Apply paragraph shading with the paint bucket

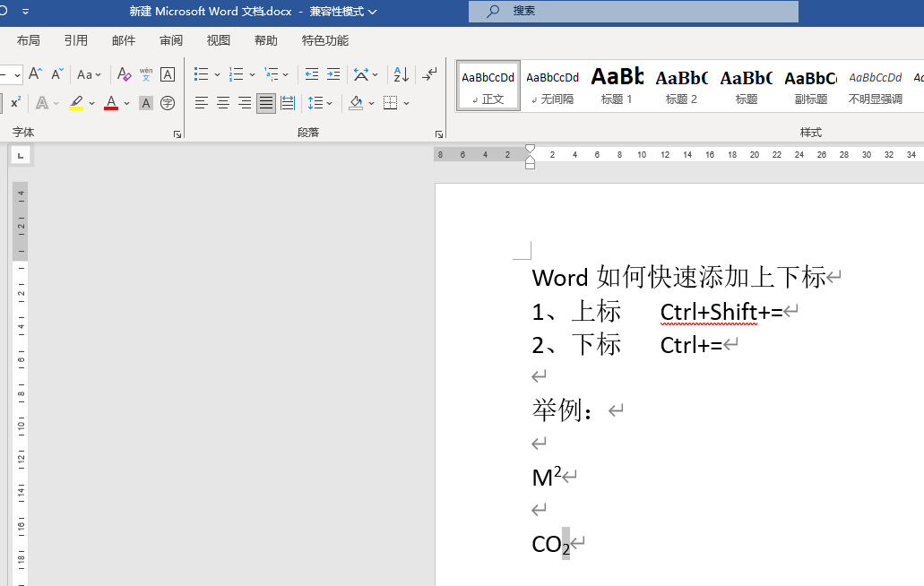[x=356, y=103]
